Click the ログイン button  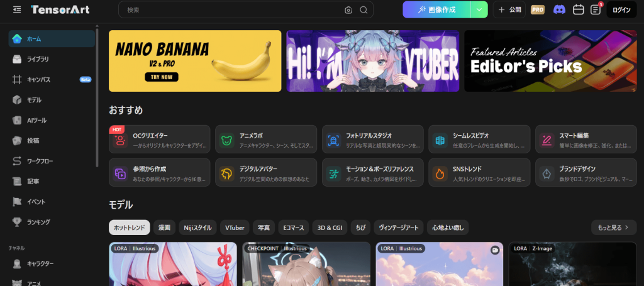point(621,9)
